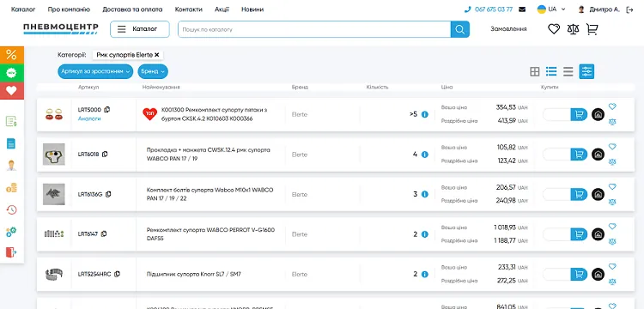Image resolution: width=644 pixels, height=309 pixels.
Task: Toggle the filter sliders panel button
Action: click(586, 71)
